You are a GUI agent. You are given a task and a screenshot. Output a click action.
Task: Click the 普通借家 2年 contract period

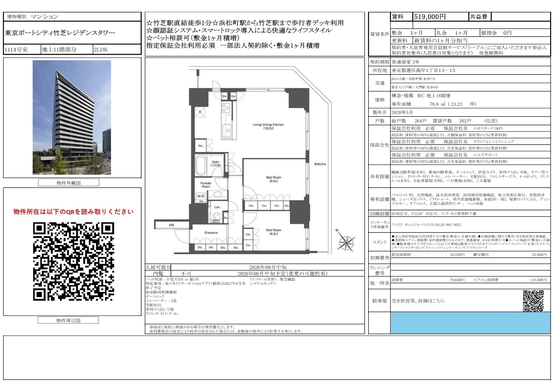pyautogui.click(x=406, y=62)
